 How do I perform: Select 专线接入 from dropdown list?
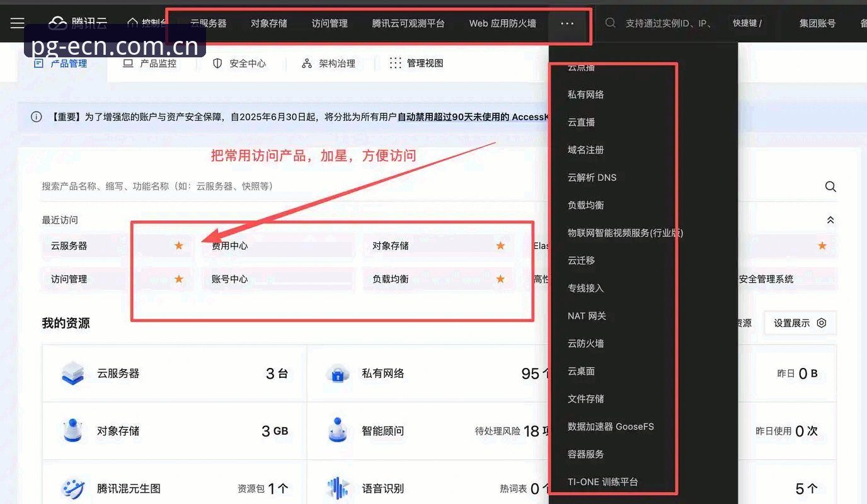586,288
